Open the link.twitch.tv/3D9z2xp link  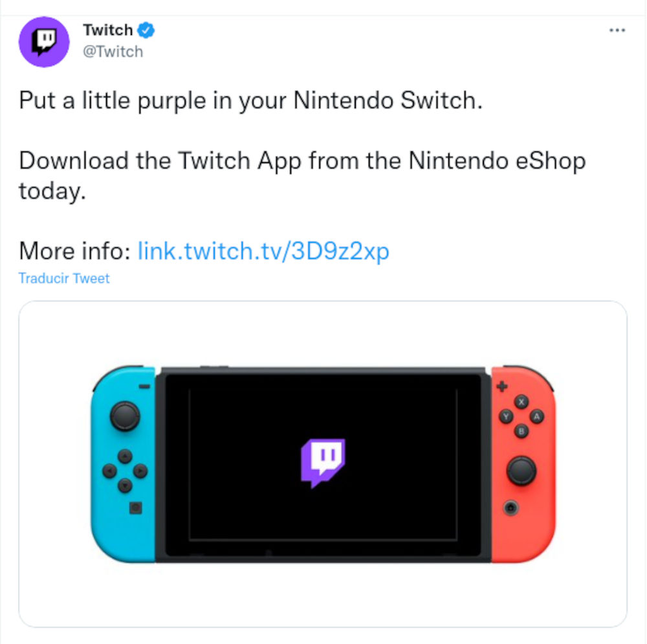click(x=263, y=250)
